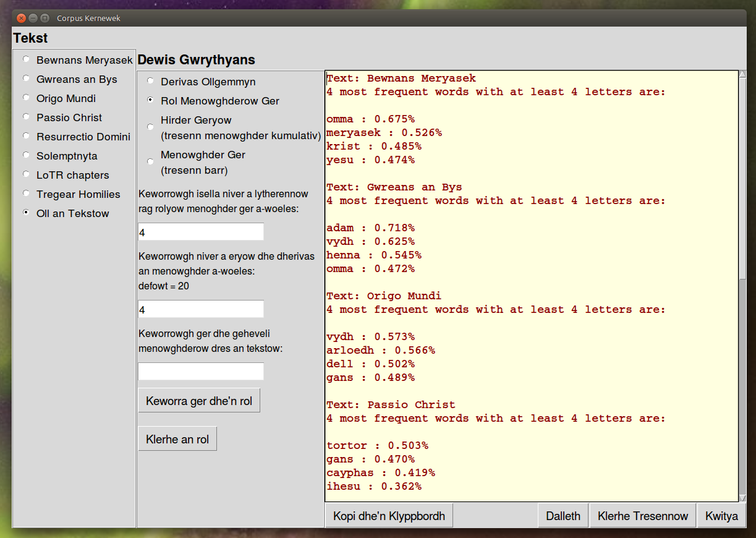Minimize the Corpus Kernewek window
This screenshot has height=538, width=756.
33,18
